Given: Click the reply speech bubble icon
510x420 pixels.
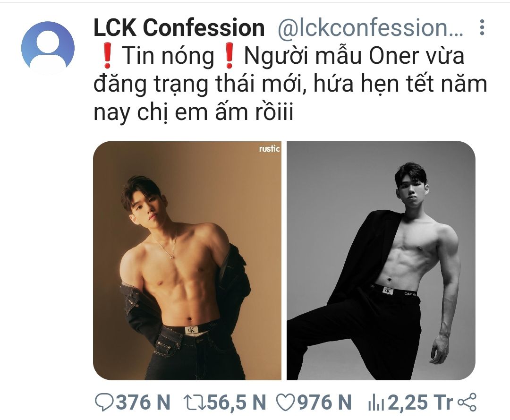Looking at the screenshot, I should pos(104,402).
